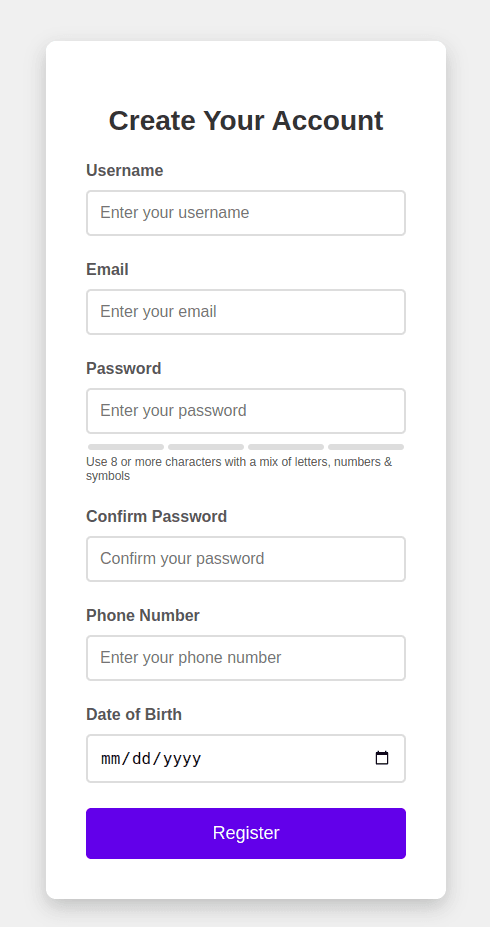Click the Confirm Password label
490x927 pixels.
[157, 517]
